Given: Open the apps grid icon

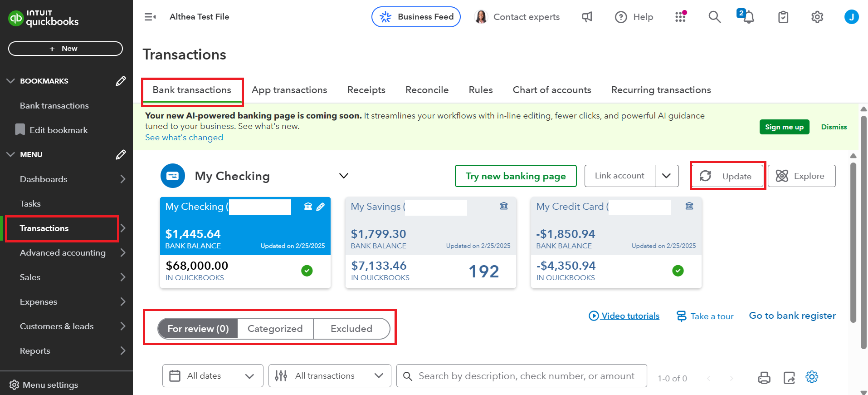Looking at the screenshot, I should (x=680, y=17).
